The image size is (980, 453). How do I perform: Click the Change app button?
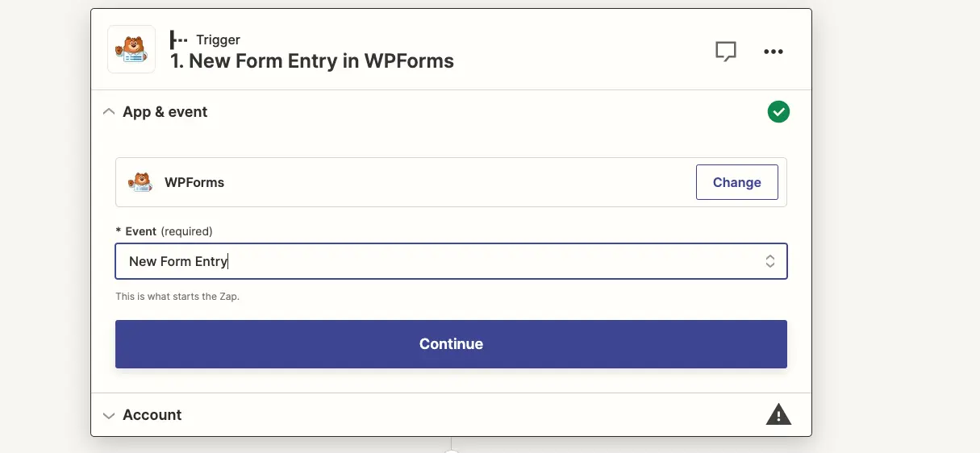click(x=737, y=182)
